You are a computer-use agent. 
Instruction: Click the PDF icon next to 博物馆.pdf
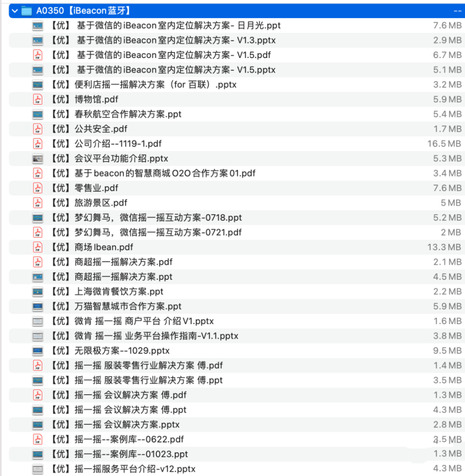pos(37,99)
